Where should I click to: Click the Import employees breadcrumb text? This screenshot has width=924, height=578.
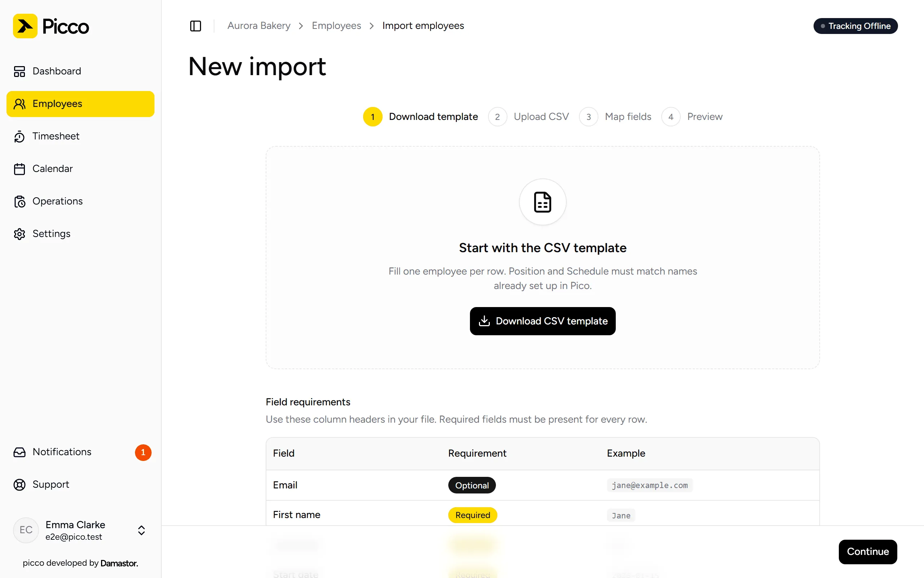point(423,26)
